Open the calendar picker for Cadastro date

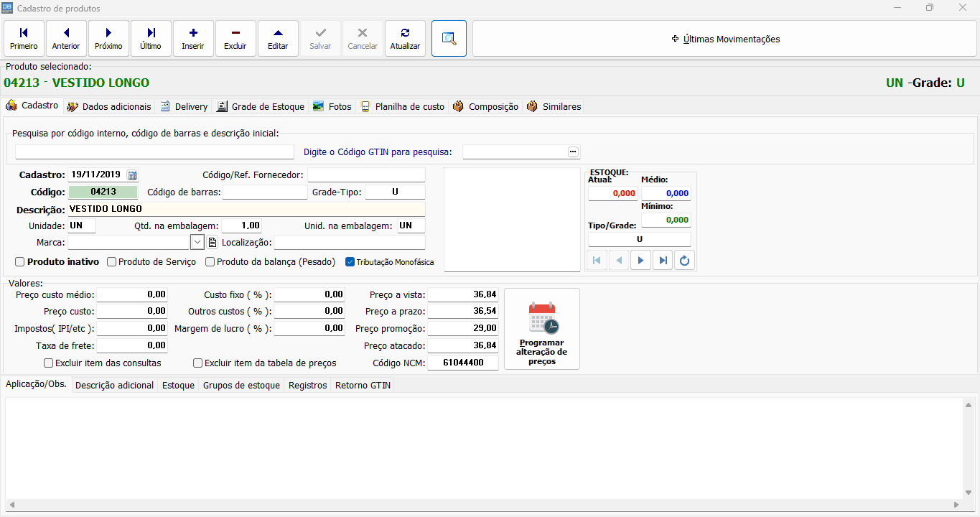tap(132, 174)
